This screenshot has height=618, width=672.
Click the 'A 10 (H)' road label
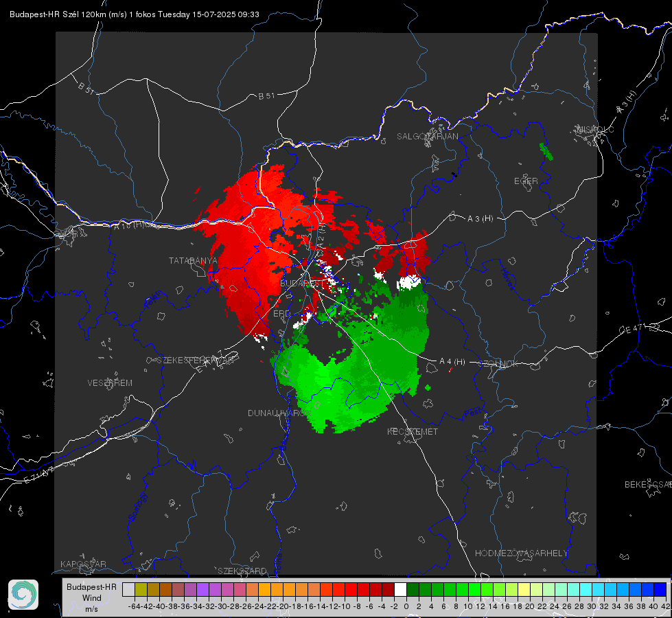[x=128, y=225]
